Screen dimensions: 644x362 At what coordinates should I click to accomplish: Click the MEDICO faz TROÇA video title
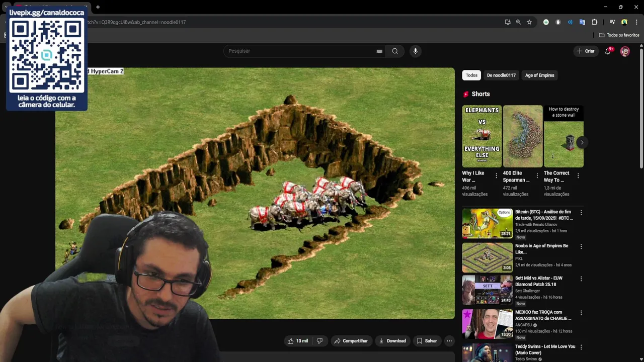tap(543, 315)
